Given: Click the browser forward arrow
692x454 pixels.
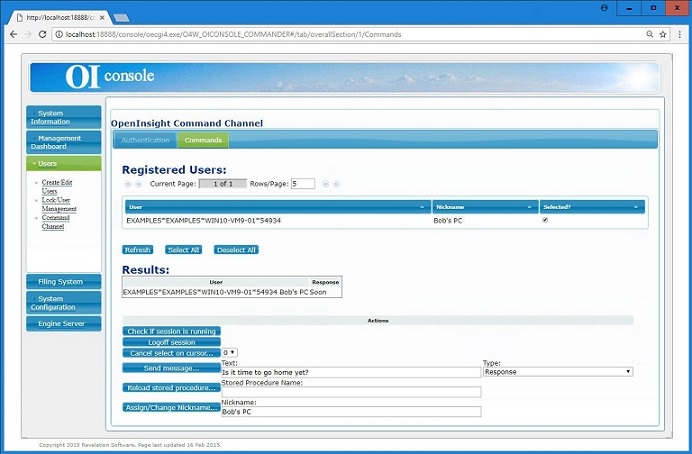Looking at the screenshot, I should 28,34.
